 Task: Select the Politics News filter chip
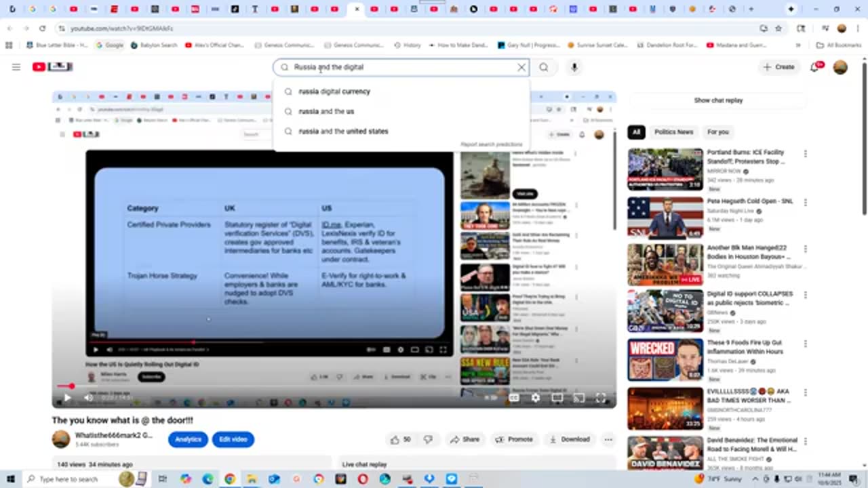673,132
